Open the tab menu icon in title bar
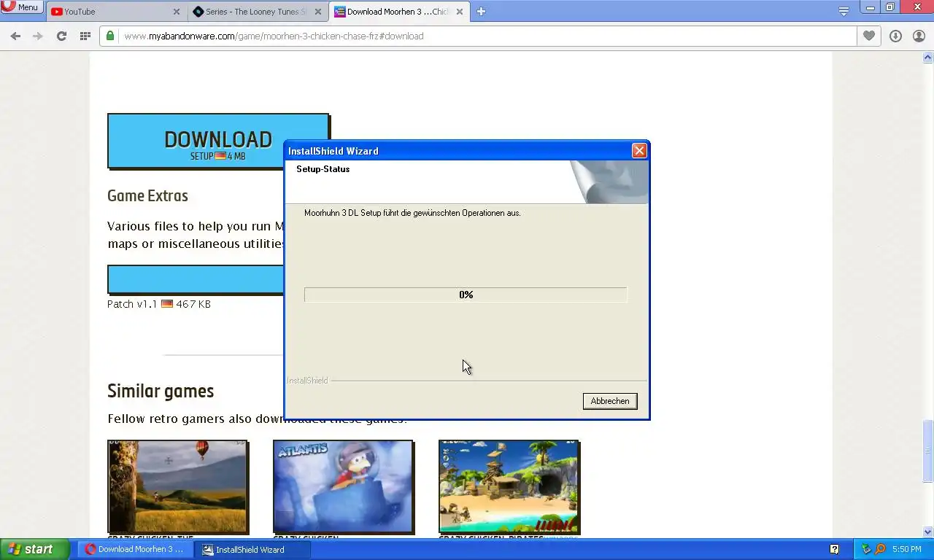The image size is (934, 560). pos(844,11)
